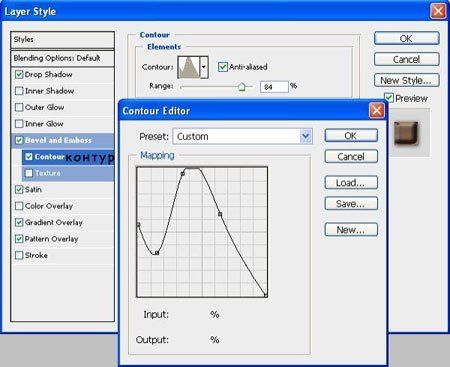Viewport: 450px width, 367px height.
Task: Select the curve point at the left edge
Action: pyautogui.click(x=138, y=225)
